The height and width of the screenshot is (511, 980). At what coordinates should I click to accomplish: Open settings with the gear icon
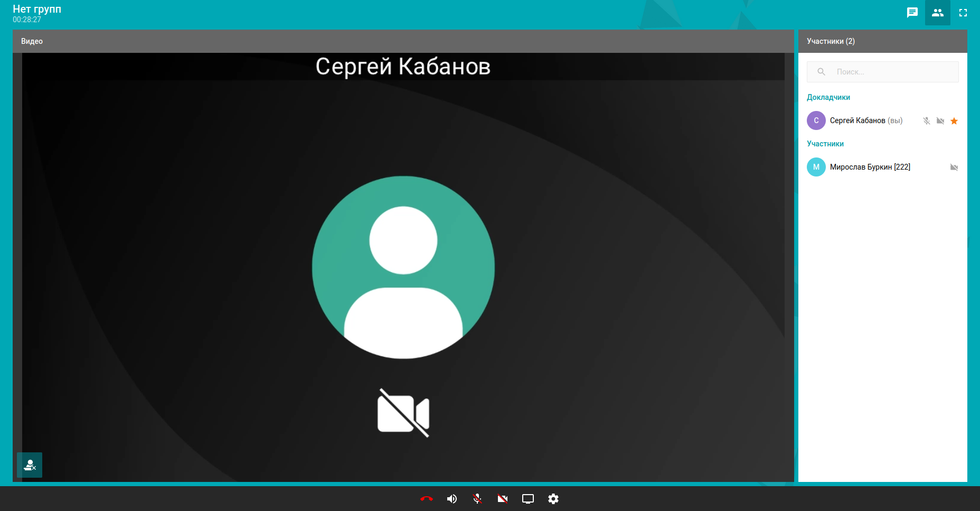[x=553, y=499]
